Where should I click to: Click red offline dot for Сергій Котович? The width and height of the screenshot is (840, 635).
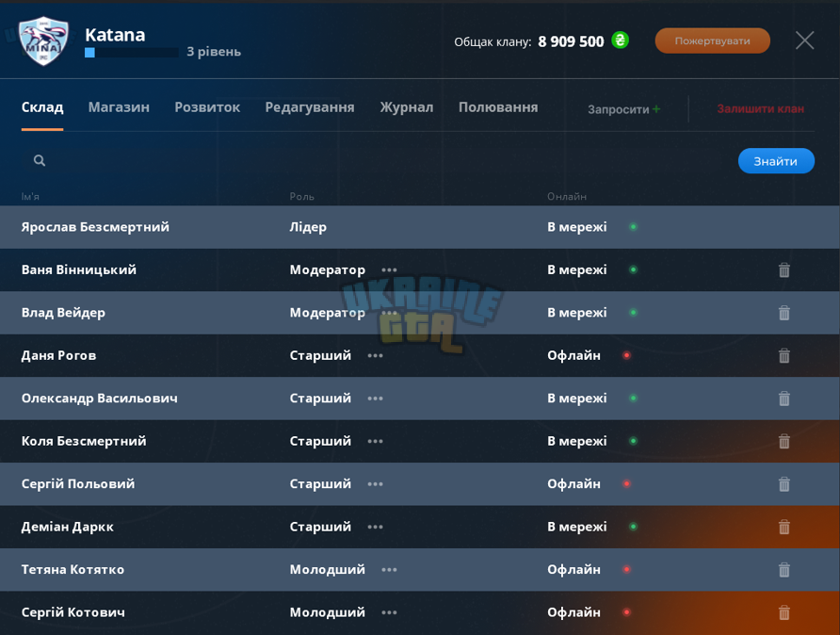[626, 612]
